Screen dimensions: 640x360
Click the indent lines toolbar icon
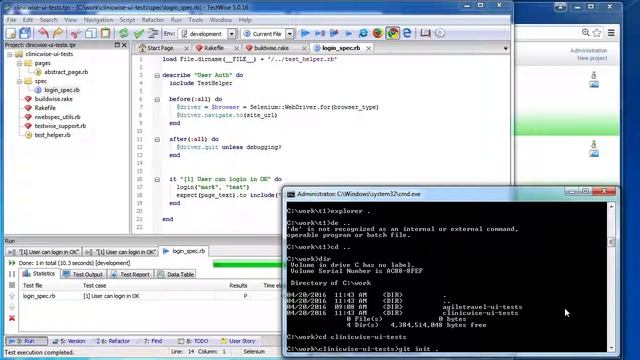(x=153, y=33)
